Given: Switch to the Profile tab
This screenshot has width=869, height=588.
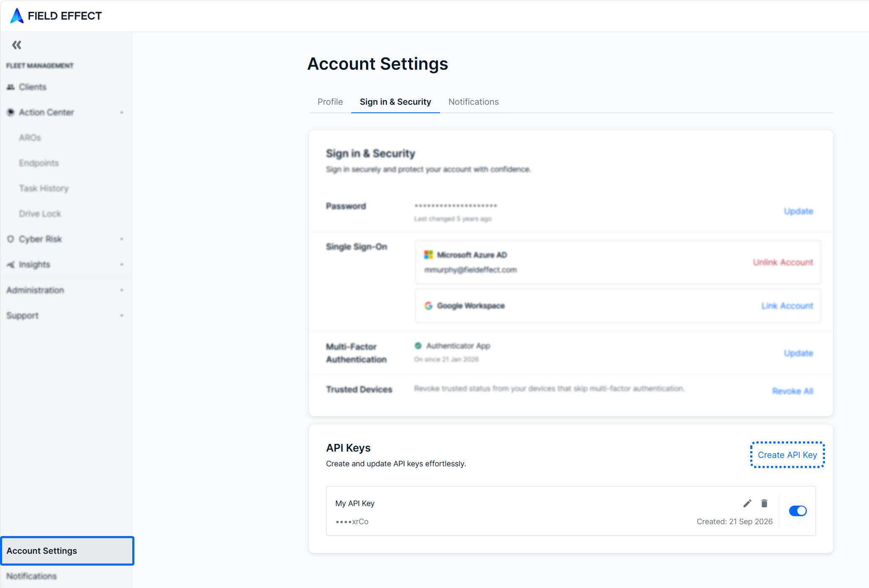Looking at the screenshot, I should point(330,102).
